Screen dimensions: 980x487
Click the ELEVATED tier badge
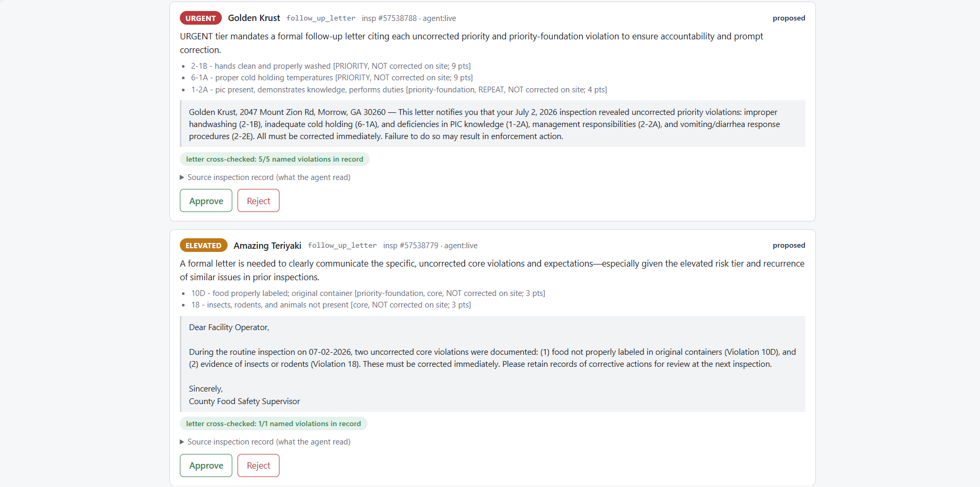(x=203, y=245)
